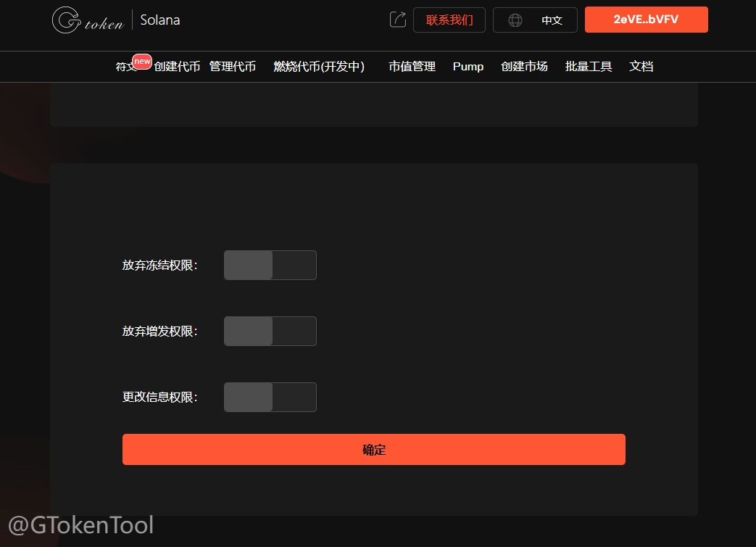Toggle the 放弃冻结权限 switch

coord(270,266)
